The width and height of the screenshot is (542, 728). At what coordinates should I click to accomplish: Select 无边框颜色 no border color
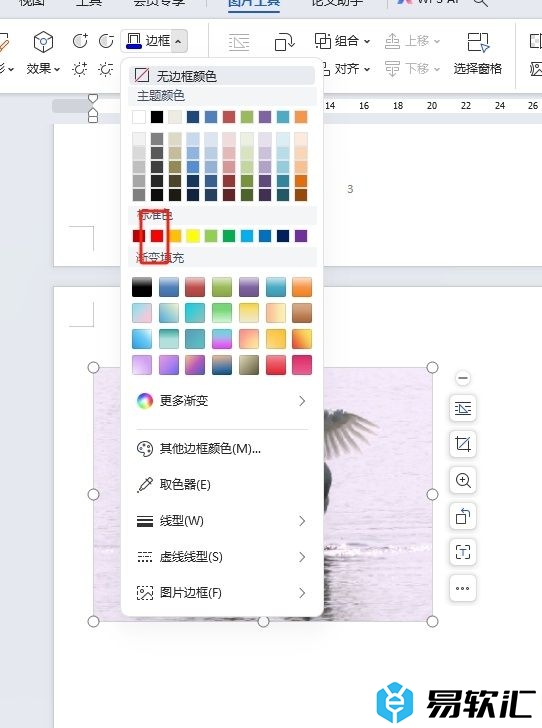(x=222, y=75)
